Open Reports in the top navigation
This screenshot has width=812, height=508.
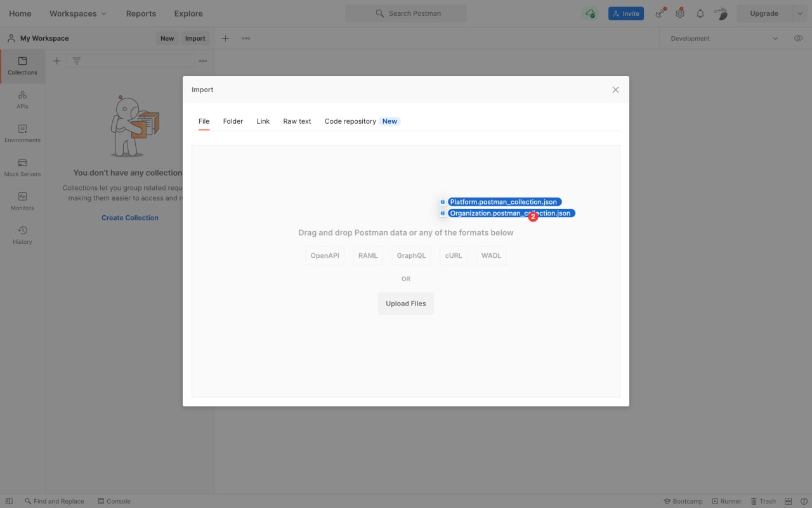tap(141, 13)
